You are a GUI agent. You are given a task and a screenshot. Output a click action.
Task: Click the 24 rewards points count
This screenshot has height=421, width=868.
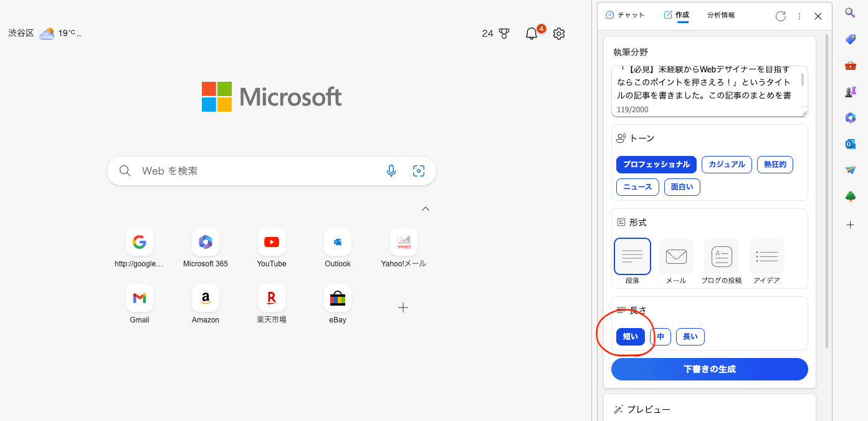[488, 34]
